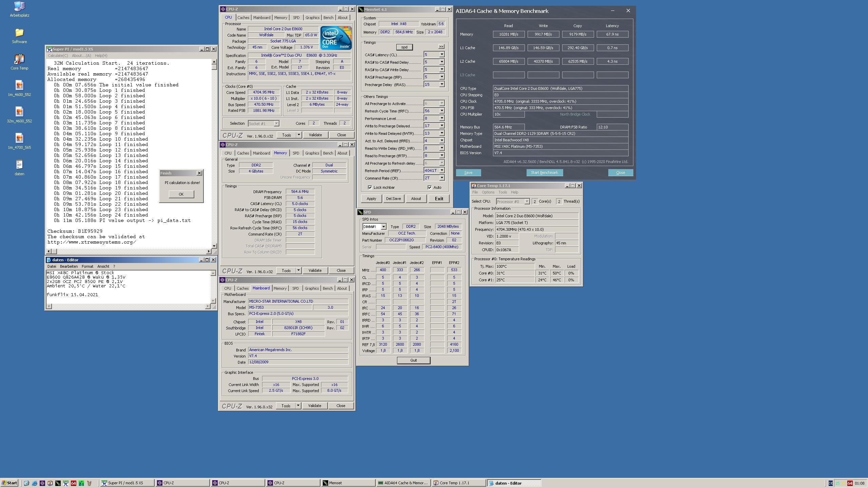
Task: Open the Options menu in Core Temp
Action: 488,192
